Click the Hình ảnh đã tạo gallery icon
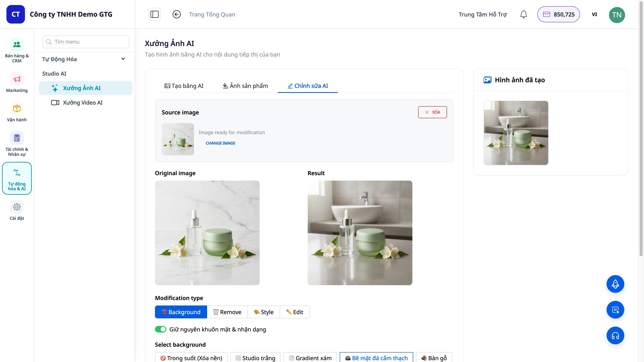The image size is (644, 362). pos(487,80)
